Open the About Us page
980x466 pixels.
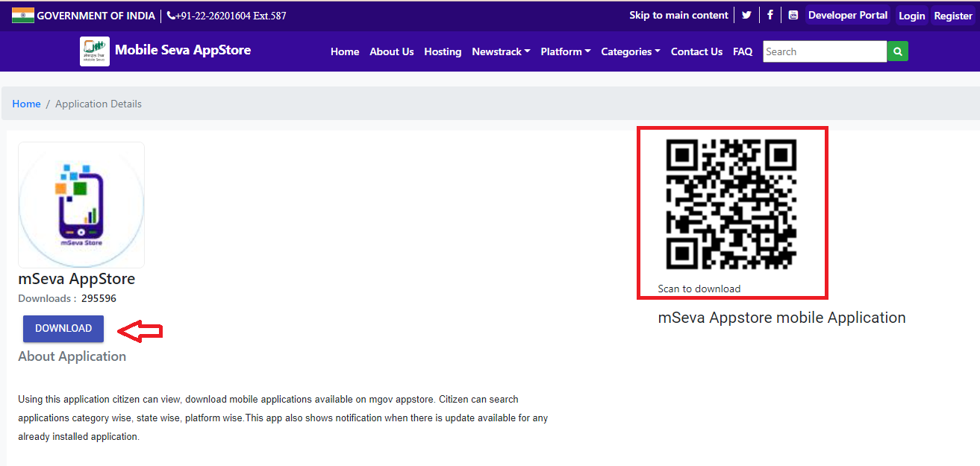coord(392,51)
